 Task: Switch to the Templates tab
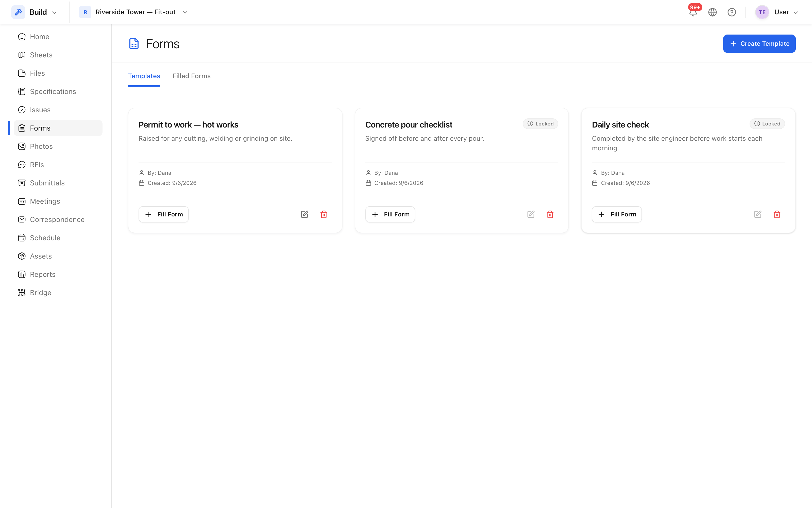pos(144,76)
